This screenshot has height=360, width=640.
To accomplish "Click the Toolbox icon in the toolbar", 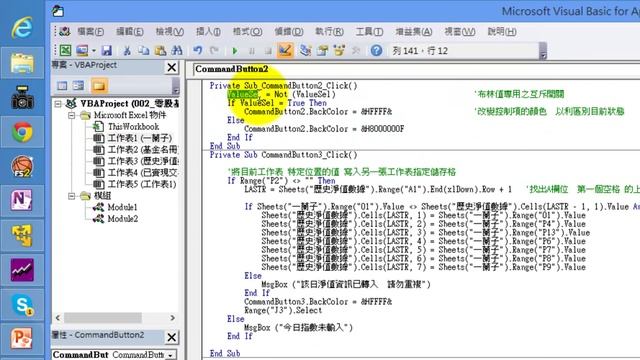I will pos(356,51).
